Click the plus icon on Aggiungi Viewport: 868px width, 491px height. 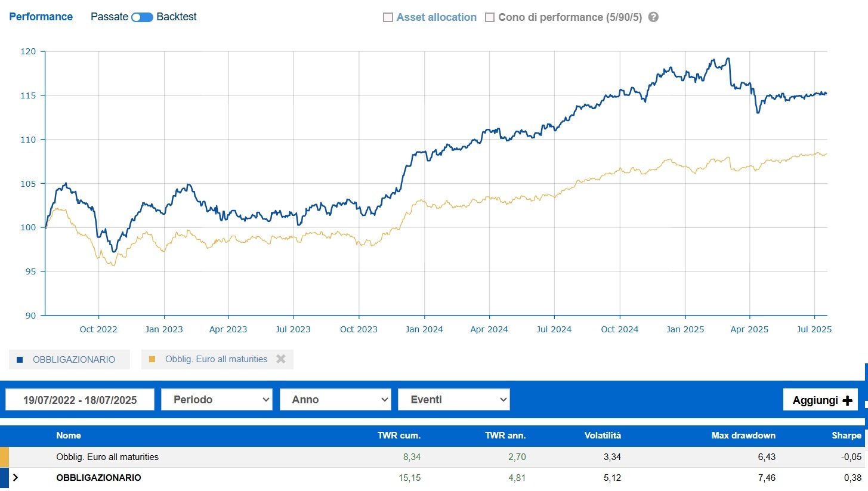[847, 400]
